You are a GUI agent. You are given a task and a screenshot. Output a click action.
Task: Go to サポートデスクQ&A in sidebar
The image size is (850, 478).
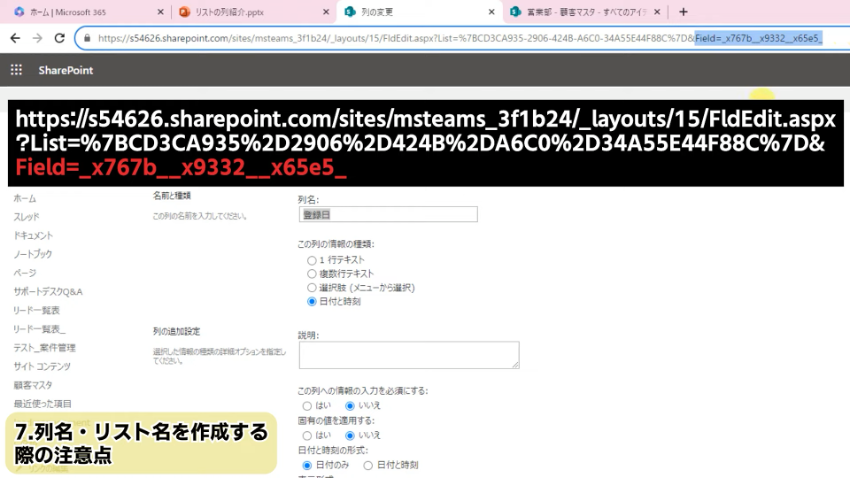47,291
